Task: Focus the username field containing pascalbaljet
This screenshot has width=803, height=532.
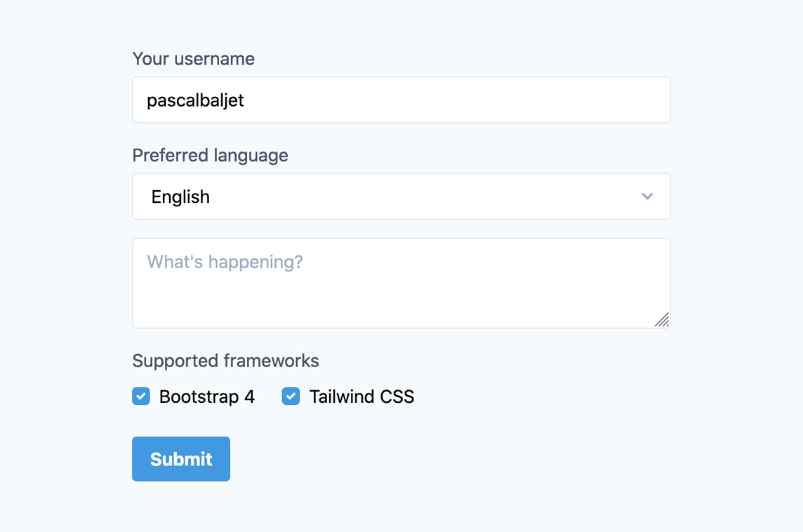Action: (x=401, y=100)
